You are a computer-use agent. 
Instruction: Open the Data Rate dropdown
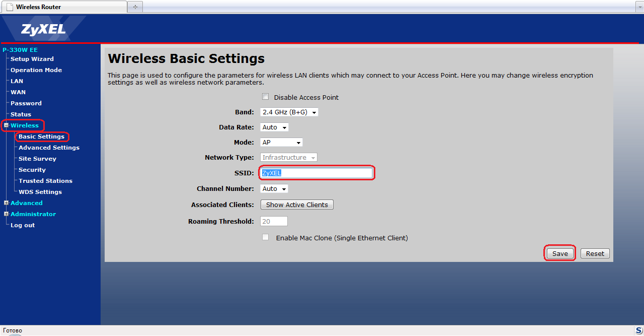click(274, 127)
